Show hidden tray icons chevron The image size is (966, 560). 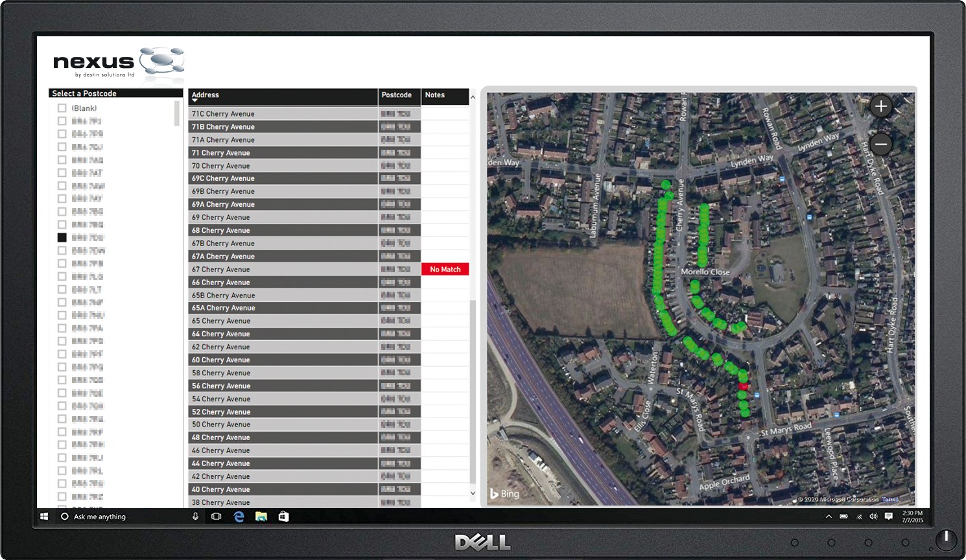829,517
